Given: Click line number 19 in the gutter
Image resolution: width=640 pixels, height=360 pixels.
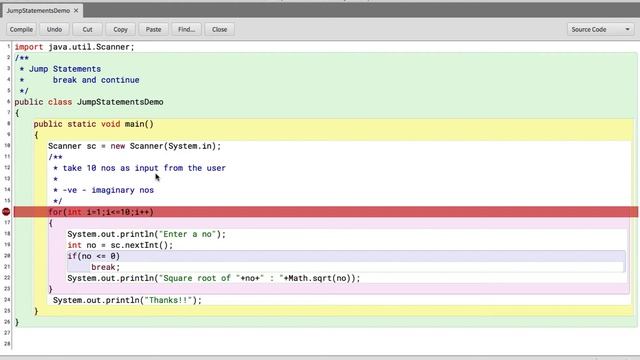Looking at the screenshot, I should tap(7, 244).
